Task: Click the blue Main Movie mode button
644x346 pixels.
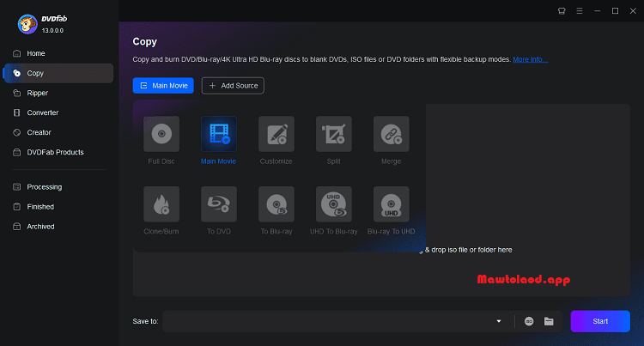Action: point(163,85)
